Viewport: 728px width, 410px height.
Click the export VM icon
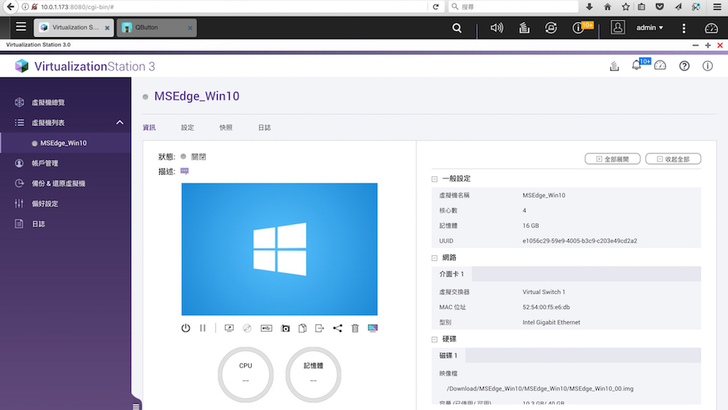[320, 328]
